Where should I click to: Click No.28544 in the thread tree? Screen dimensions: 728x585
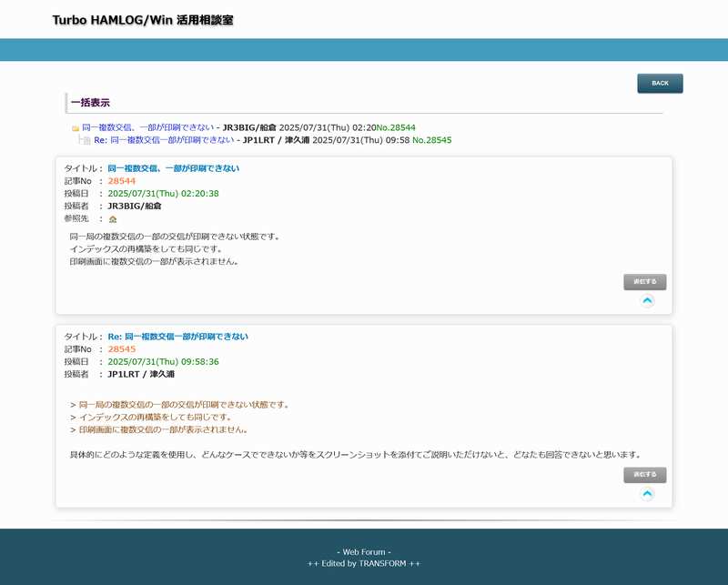pyautogui.click(x=396, y=127)
